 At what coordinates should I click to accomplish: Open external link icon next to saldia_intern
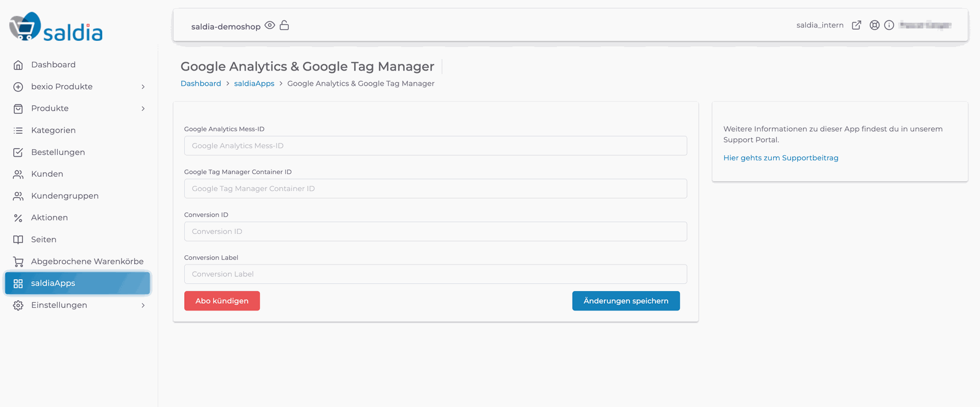click(856, 25)
